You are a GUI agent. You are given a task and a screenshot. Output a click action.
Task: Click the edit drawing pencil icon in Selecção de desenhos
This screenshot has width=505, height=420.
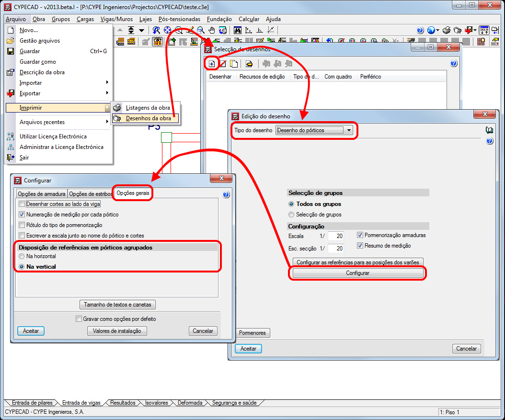click(222, 64)
